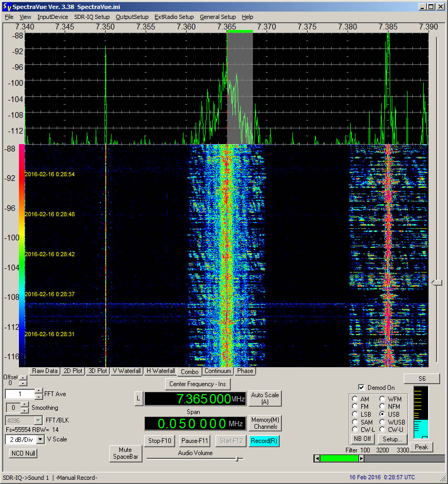Viewport: 448px width, 484px height.
Task: Open demodulator Setup dialog
Action: (392, 439)
